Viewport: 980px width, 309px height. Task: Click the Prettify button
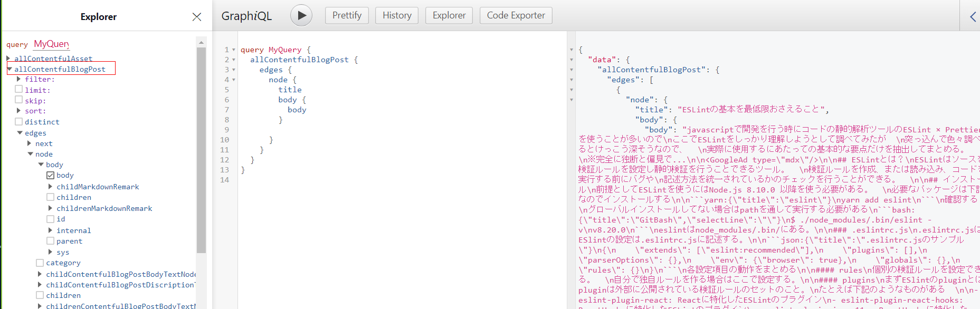click(x=347, y=15)
